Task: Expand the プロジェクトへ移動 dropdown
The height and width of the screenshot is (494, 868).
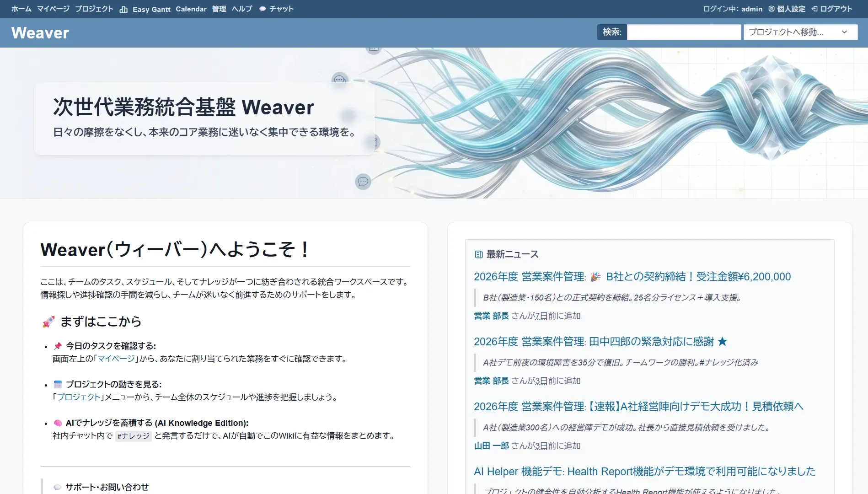Action: click(800, 32)
